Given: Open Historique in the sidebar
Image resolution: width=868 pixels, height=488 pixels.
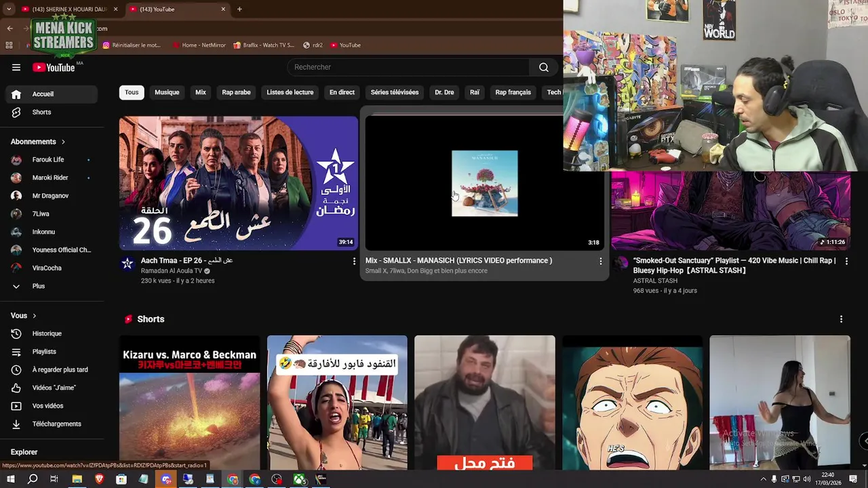Looking at the screenshot, I should click(52, 333).
